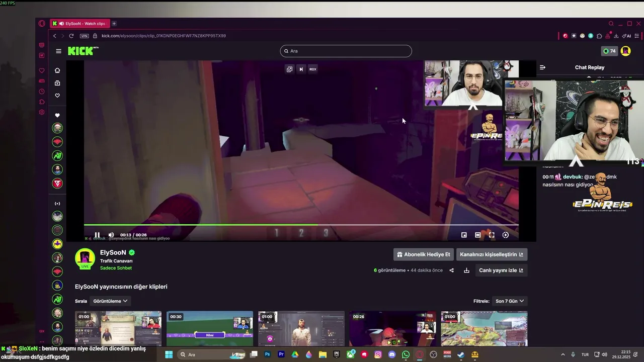This screenshot has width=644, height=362.
Task: Click the kick.com clip URL field
Action: 164,36
